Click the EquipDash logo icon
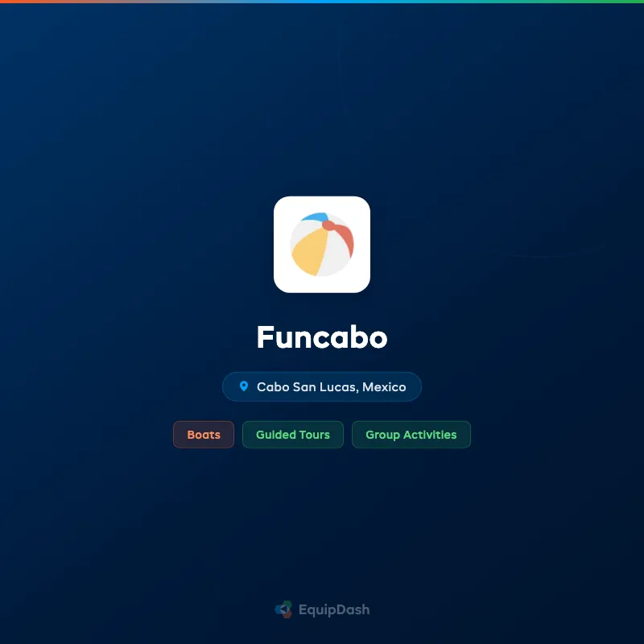This screenshot has width=644, height=644. click(x=283, y=609)
